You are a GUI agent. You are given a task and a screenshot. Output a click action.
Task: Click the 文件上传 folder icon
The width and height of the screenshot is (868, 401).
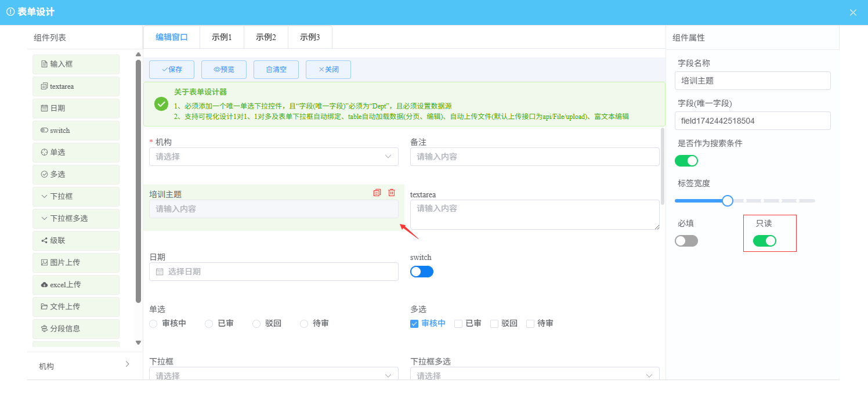[44, 307]
